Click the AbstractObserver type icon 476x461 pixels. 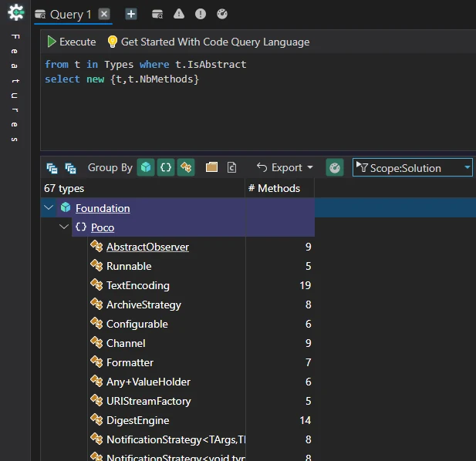tap(96, 246)
